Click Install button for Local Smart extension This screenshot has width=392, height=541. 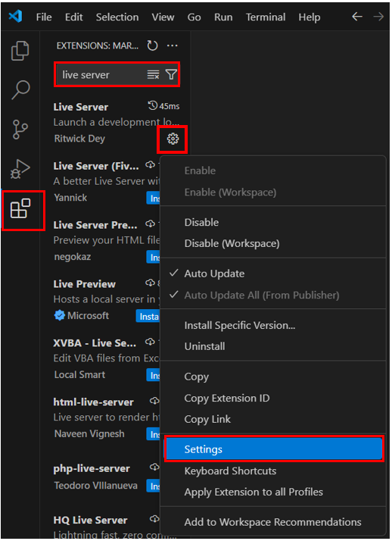[154, 375]
